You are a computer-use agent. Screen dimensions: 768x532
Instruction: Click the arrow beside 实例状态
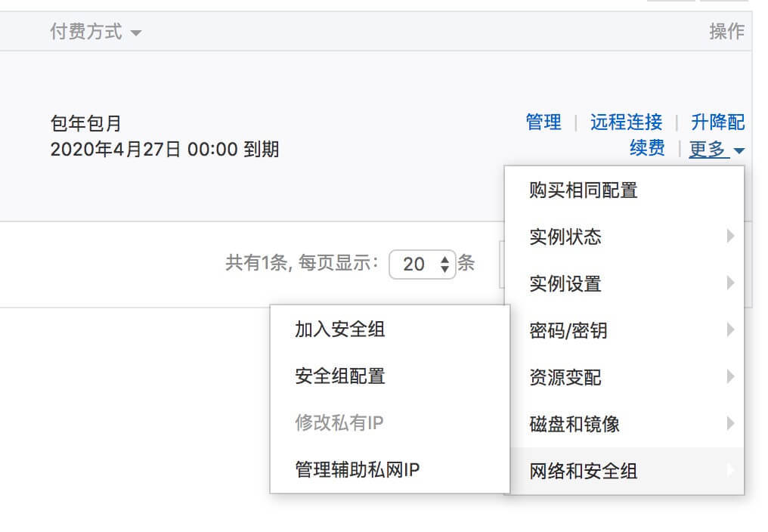click(x=730, y=236)
